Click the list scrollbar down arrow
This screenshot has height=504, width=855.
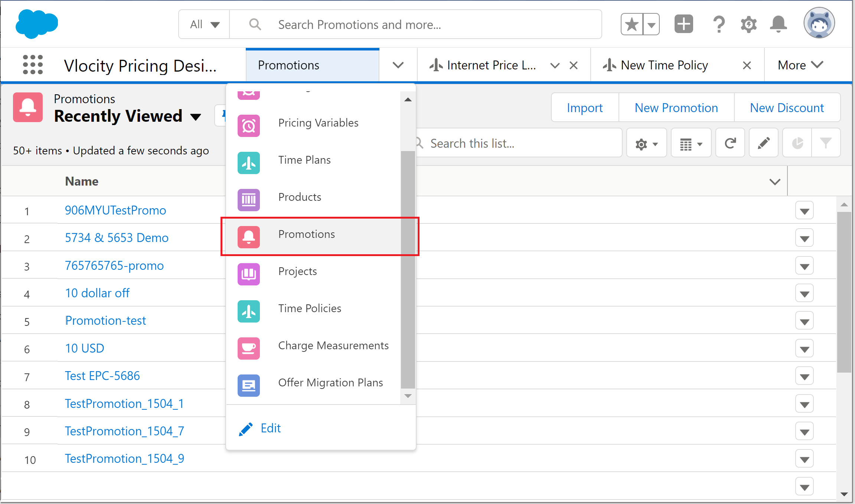844,494
